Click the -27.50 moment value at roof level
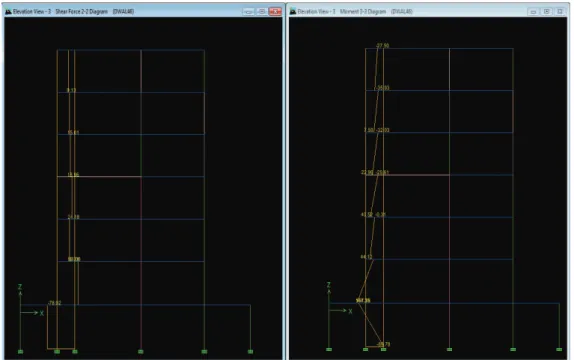 pyautogui.click(x=383, y=46)
